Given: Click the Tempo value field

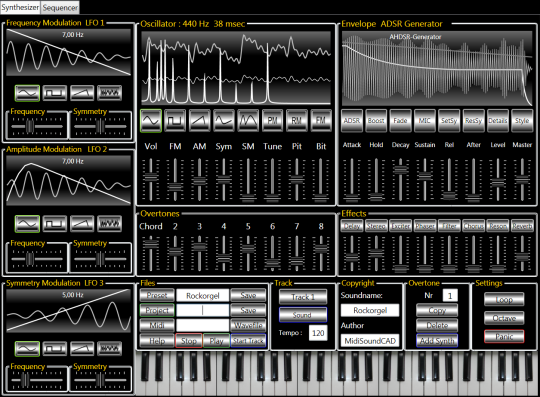Looking at the screenshot, I should click(318, 333).
